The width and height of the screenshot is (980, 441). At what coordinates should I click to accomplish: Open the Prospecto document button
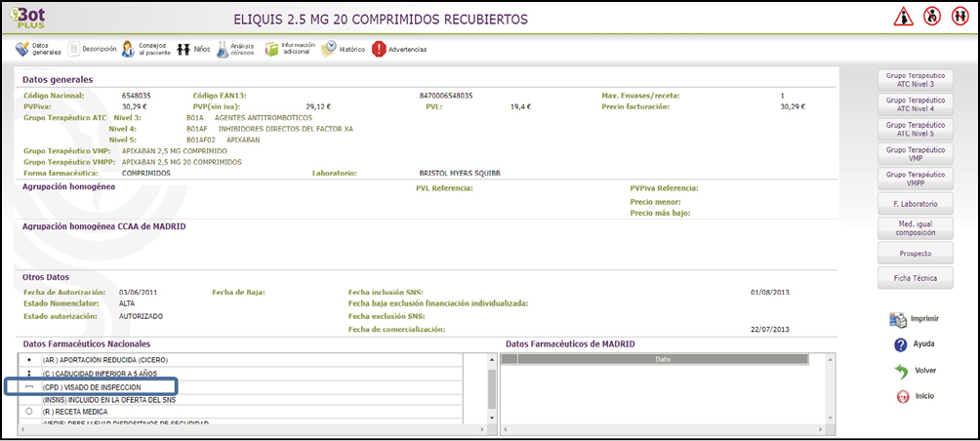[916, 253]
